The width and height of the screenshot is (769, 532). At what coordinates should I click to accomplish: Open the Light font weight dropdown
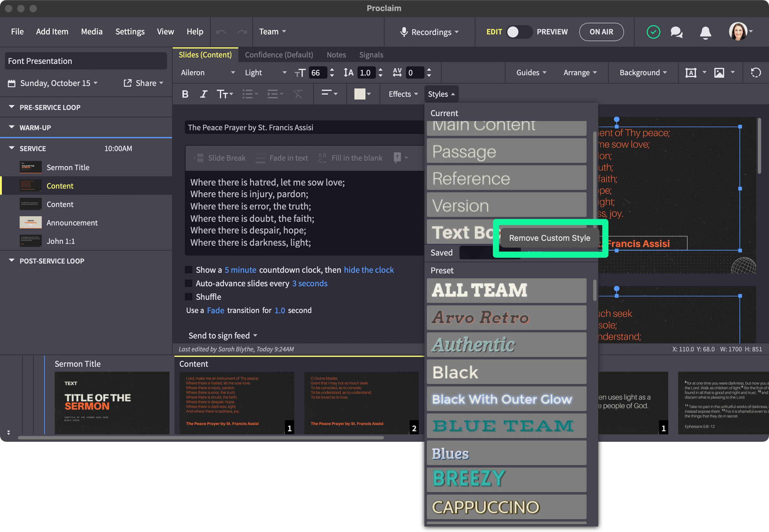(x=266, y=73)
